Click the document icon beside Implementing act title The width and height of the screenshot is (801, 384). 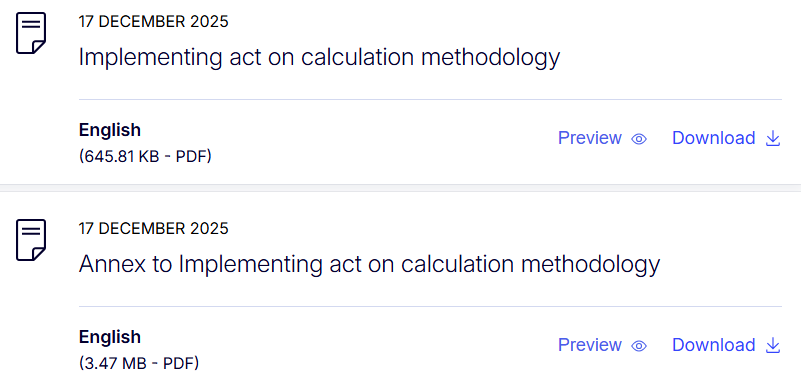(x=31, y=33)
